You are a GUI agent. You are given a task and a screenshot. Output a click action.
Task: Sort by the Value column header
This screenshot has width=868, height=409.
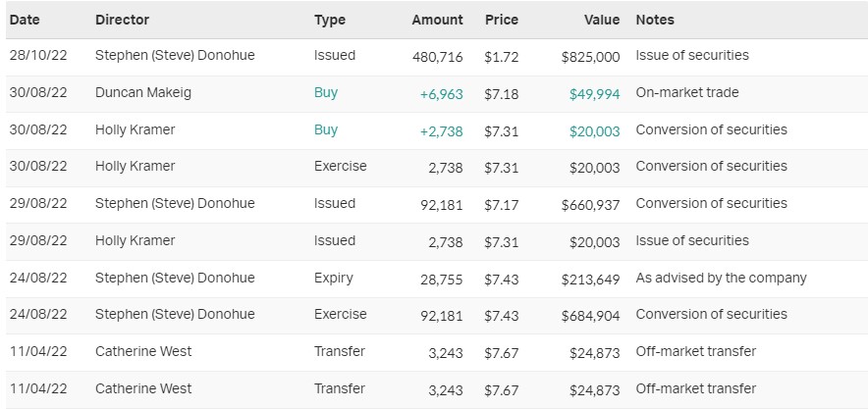coord(602,20)
